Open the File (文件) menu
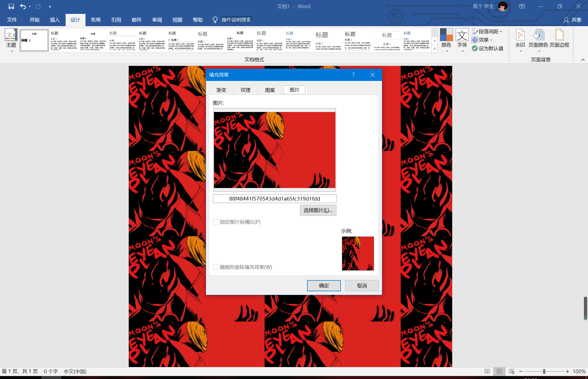 point(12,20)
